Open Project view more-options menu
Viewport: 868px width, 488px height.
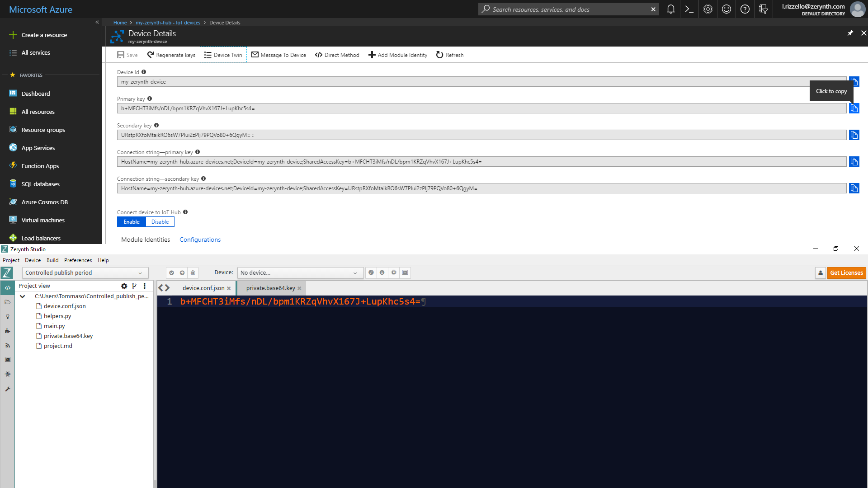click(x=145, y=286)
